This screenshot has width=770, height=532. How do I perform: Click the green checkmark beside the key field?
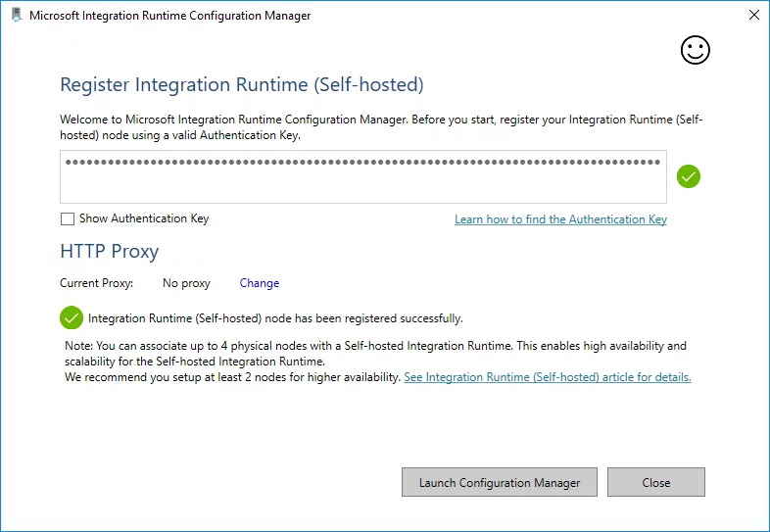pos(689,176)
